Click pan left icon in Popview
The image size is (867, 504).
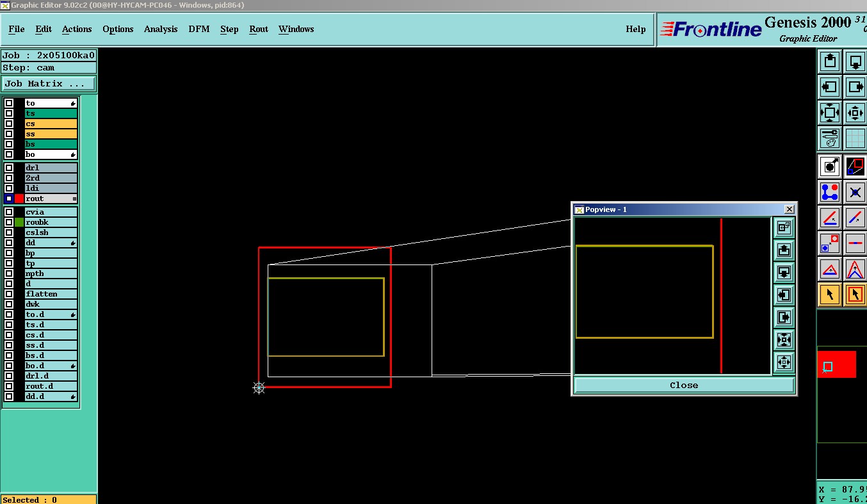(784, 295)
